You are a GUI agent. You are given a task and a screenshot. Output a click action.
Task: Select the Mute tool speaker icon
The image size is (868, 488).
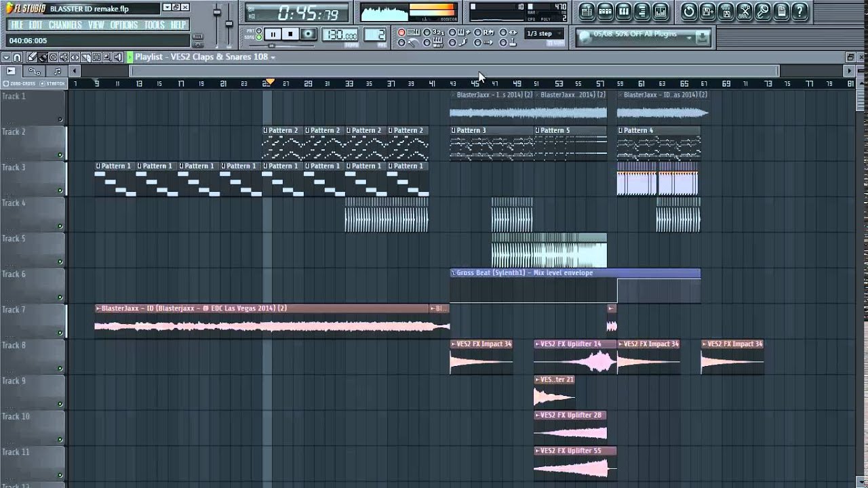[x=64, y=58]
